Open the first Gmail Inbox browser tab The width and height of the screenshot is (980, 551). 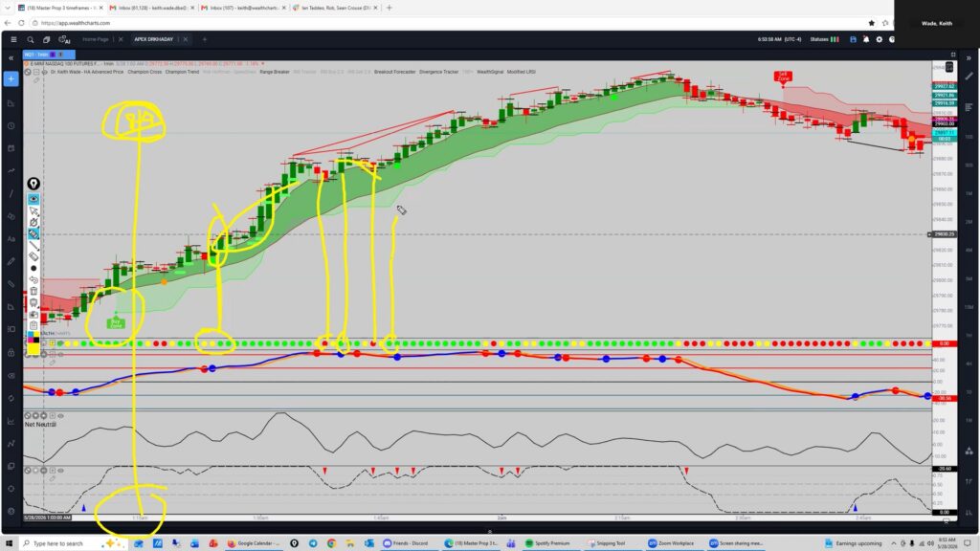152,8
